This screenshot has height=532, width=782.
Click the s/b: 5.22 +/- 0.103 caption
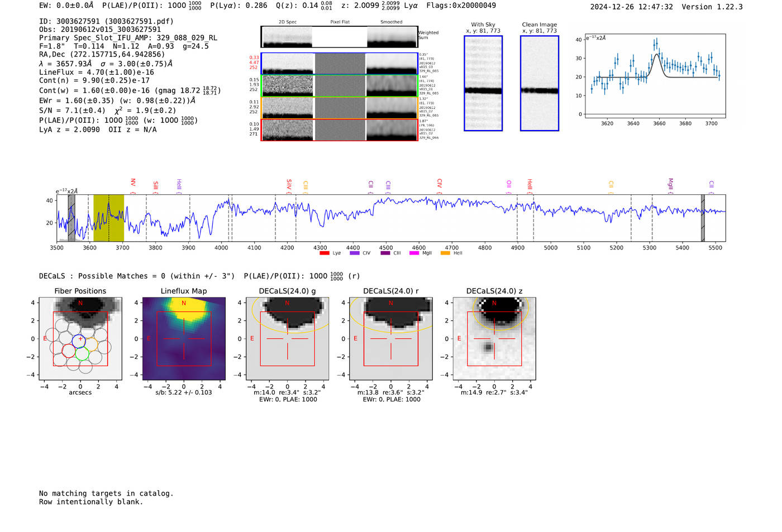point(184,392)
